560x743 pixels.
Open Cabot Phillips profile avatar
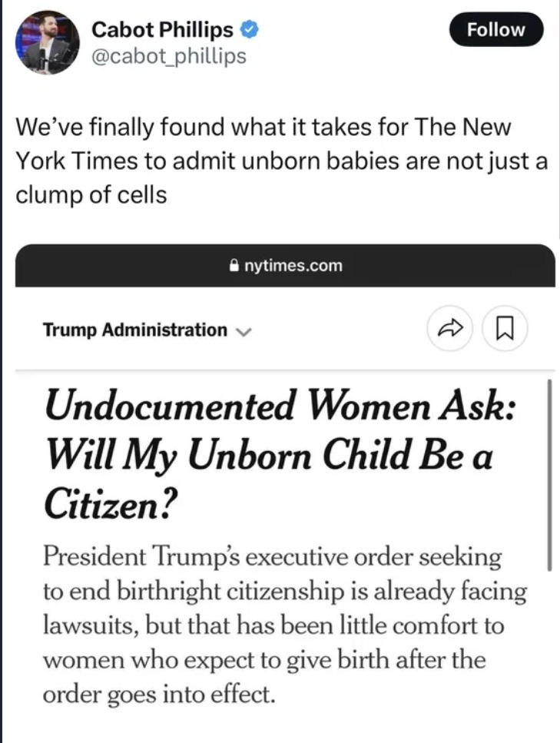(x=47, y=43)
